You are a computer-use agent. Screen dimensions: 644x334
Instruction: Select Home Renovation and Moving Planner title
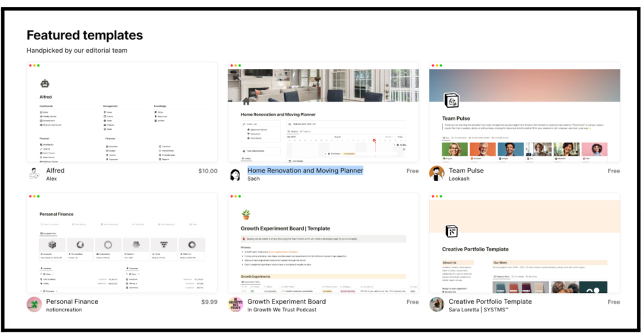tap(305, 171)
